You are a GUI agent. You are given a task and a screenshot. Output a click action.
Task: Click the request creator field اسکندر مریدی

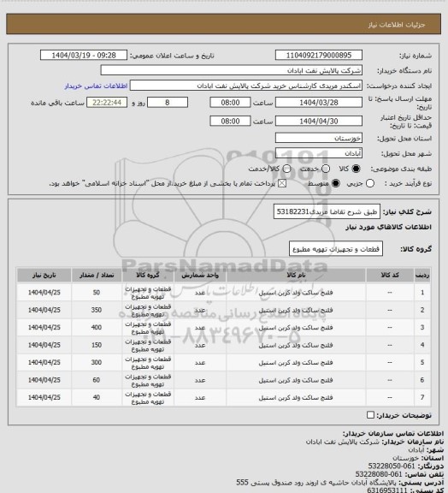(246, 86)
